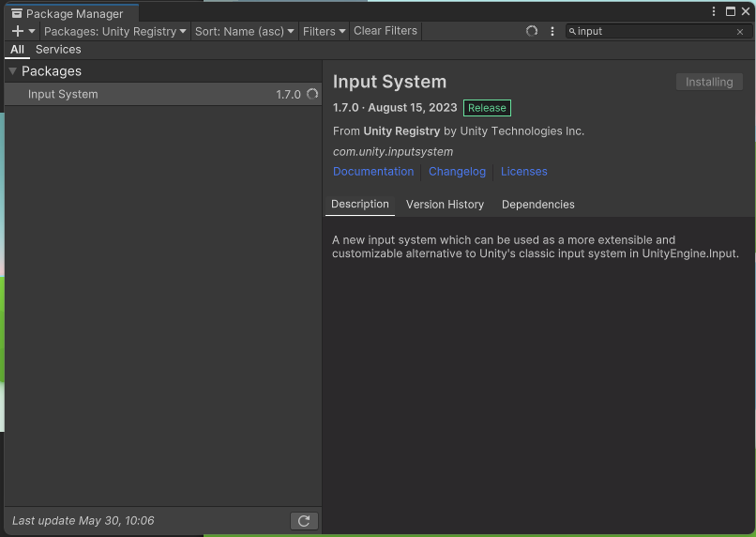
Task: Click com.unity.inputsystem package ID text
Action: (393, 151)
